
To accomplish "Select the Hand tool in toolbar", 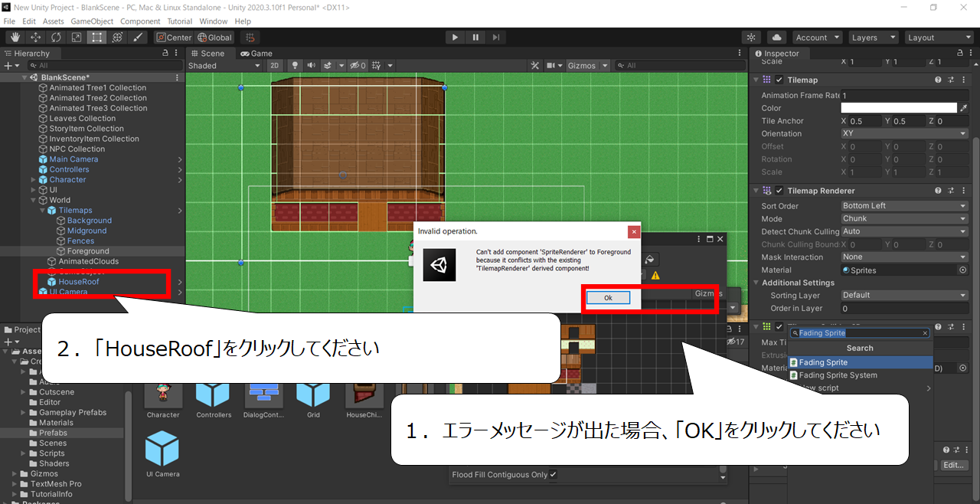I will pos(15,37).
